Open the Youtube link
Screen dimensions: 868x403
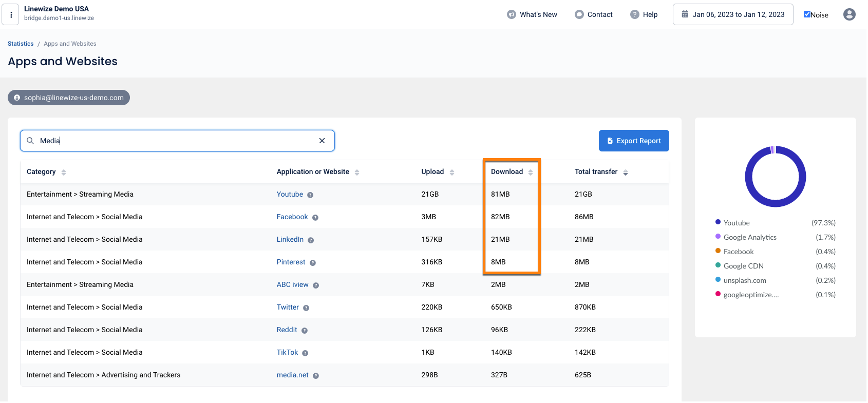(290, 194)
